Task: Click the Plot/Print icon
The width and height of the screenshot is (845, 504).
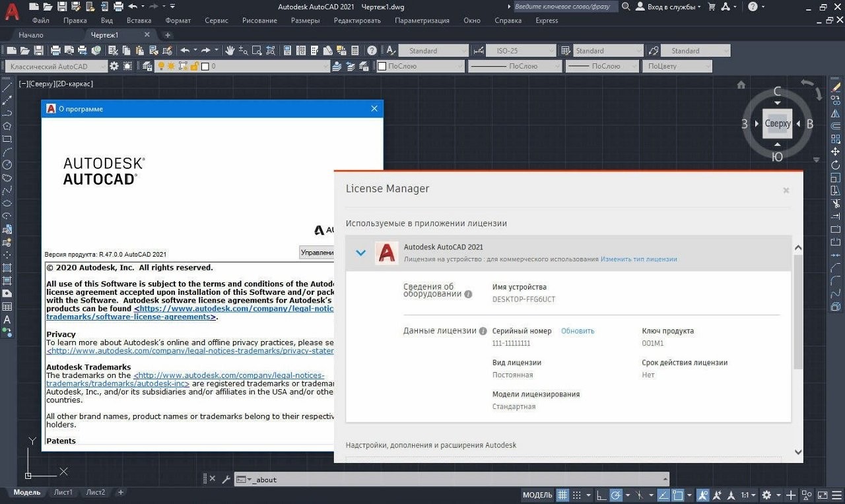Action: 55,49
